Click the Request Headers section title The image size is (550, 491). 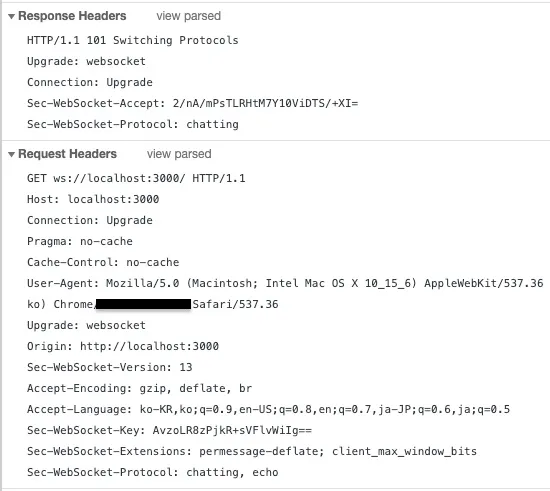67,154
